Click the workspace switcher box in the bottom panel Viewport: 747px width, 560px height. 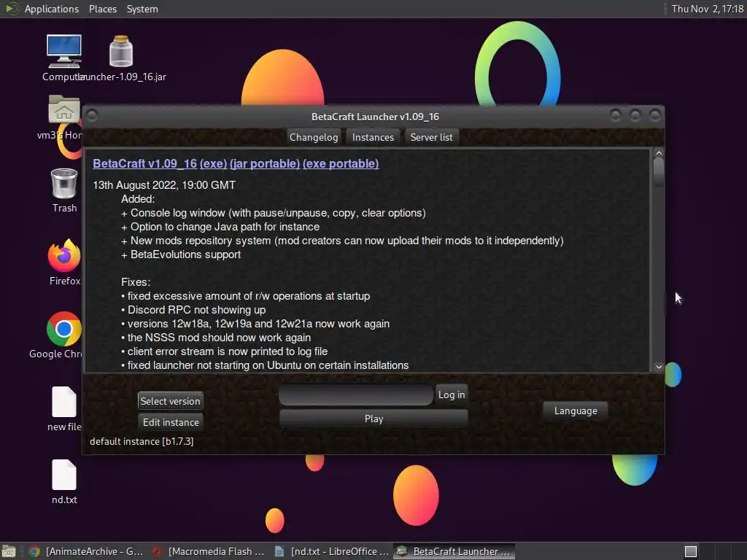[x=691, y=551]
